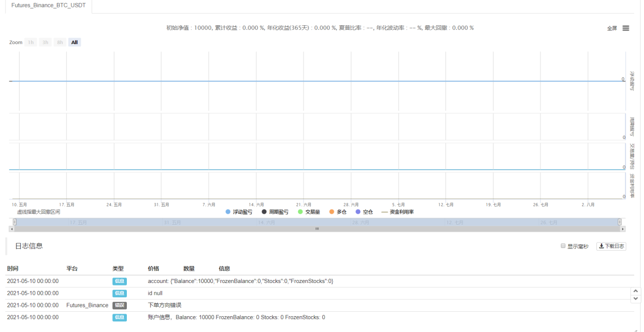Click the 价格 column header

(154, 269)
